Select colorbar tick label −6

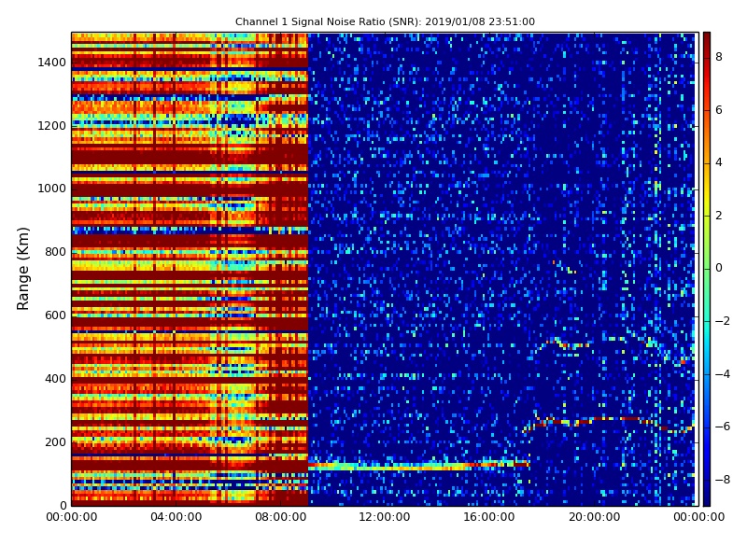point(723,427)
